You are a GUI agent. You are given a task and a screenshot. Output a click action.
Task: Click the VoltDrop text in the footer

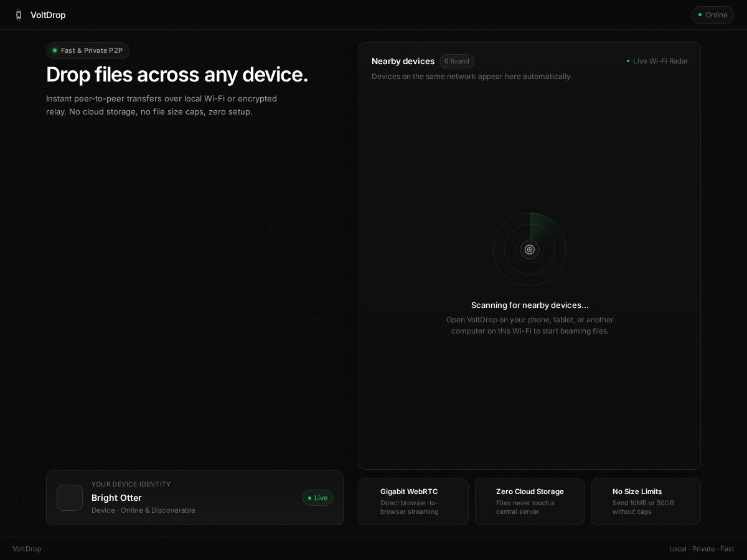[27, 549]
